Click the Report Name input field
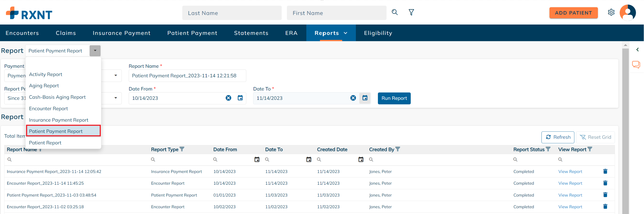 click(187, 76)
